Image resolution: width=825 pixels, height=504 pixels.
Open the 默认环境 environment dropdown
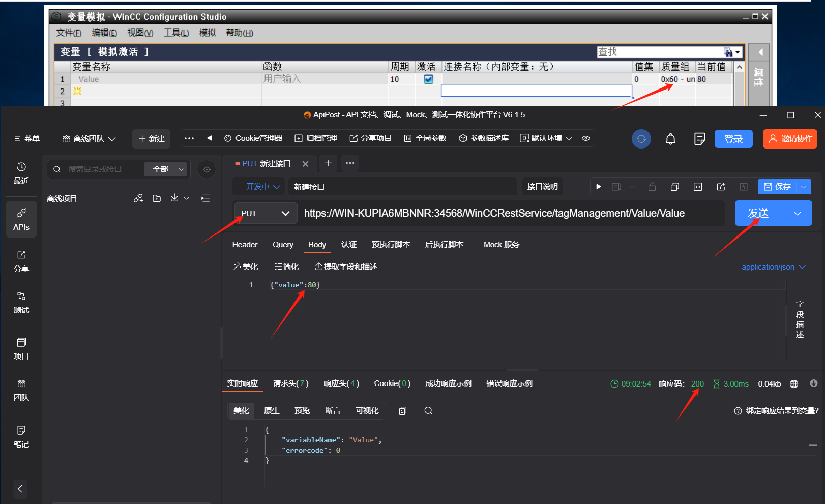pyautogui.click(x=546, y=138)
